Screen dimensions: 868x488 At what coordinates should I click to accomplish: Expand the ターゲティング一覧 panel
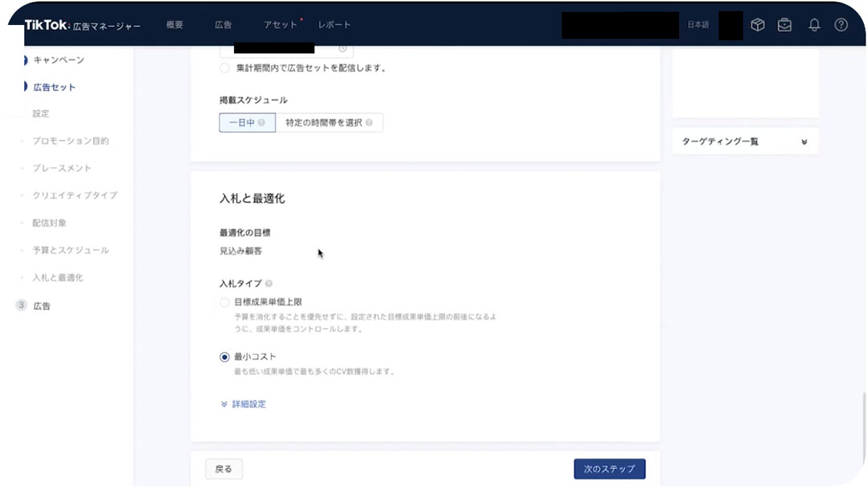coord(804,141)
